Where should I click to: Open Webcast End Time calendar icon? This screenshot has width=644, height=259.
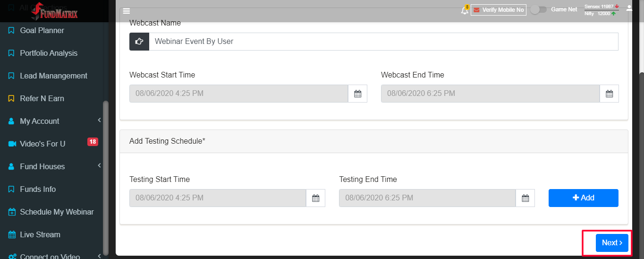(610, 94)
